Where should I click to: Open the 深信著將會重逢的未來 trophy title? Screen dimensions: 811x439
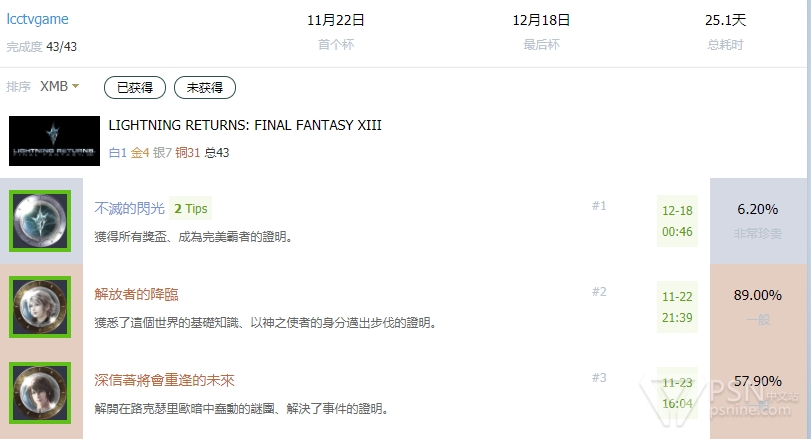[164, 380]
